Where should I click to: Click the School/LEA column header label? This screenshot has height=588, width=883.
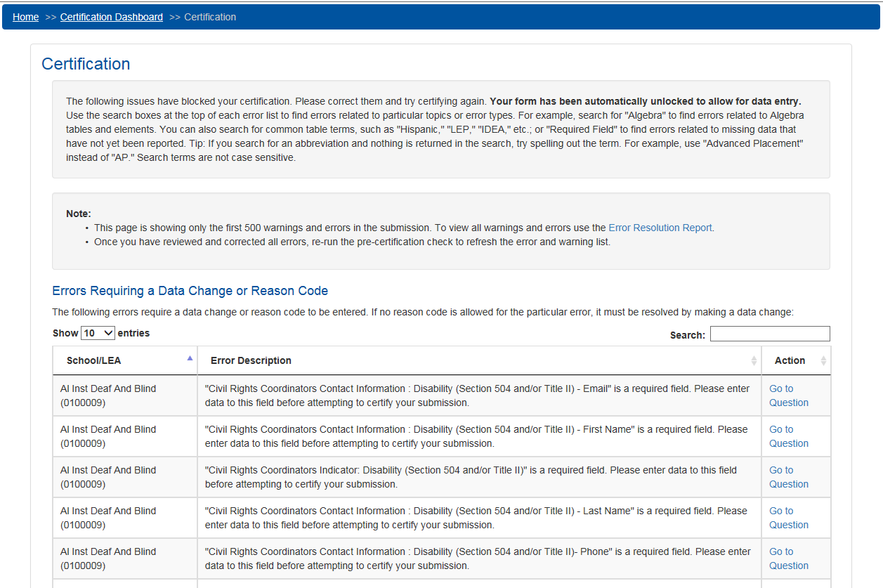pos(93,360)
